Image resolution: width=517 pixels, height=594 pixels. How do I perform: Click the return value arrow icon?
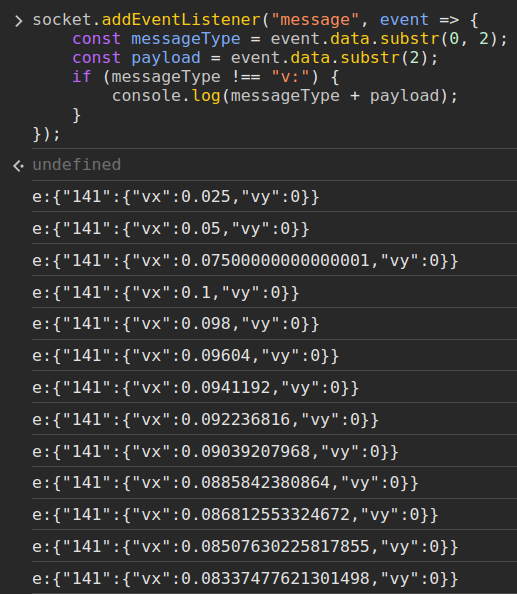click(18, 166)
